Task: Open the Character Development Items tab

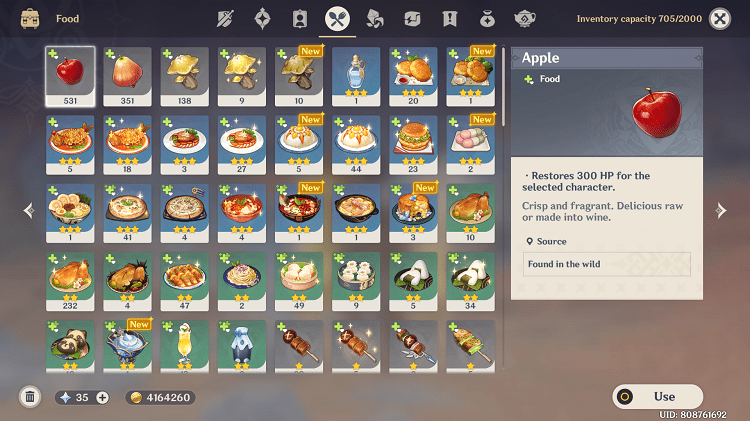Action: pos(300,19)
